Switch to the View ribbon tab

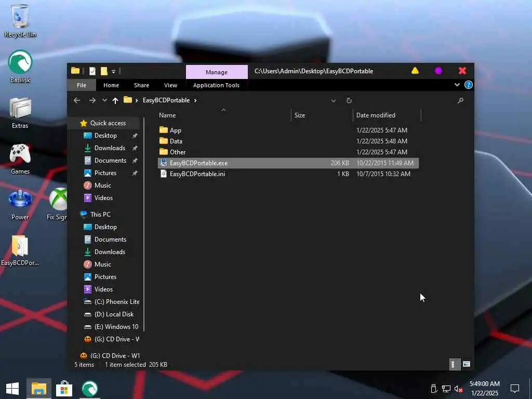click(x=170, y=85)
